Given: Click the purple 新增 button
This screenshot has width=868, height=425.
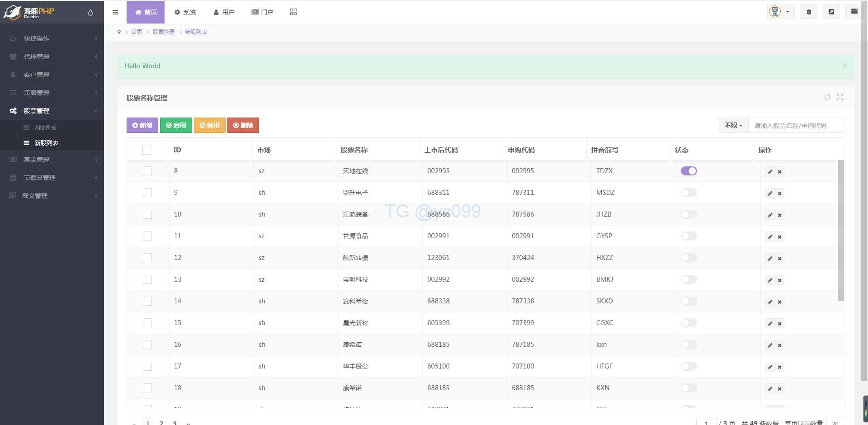Looking at the screenshot, I should click(142, 125).
